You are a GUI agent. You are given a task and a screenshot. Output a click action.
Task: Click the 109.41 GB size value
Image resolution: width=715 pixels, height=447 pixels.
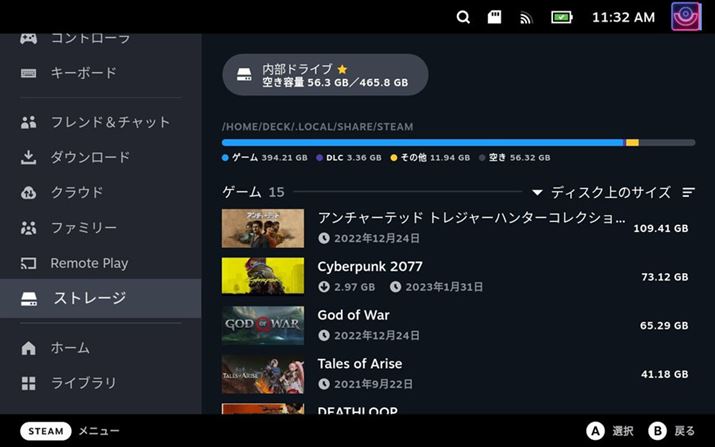661,229
